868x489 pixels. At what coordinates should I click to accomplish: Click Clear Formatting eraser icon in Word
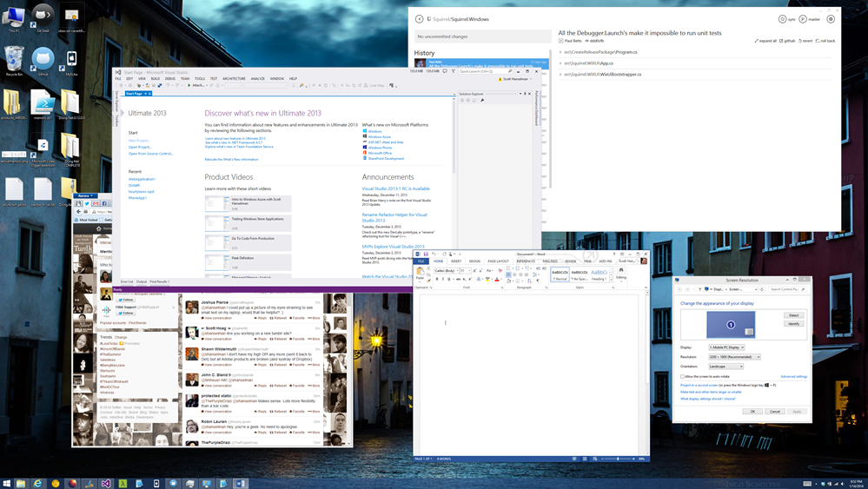(x=500, y=270)
